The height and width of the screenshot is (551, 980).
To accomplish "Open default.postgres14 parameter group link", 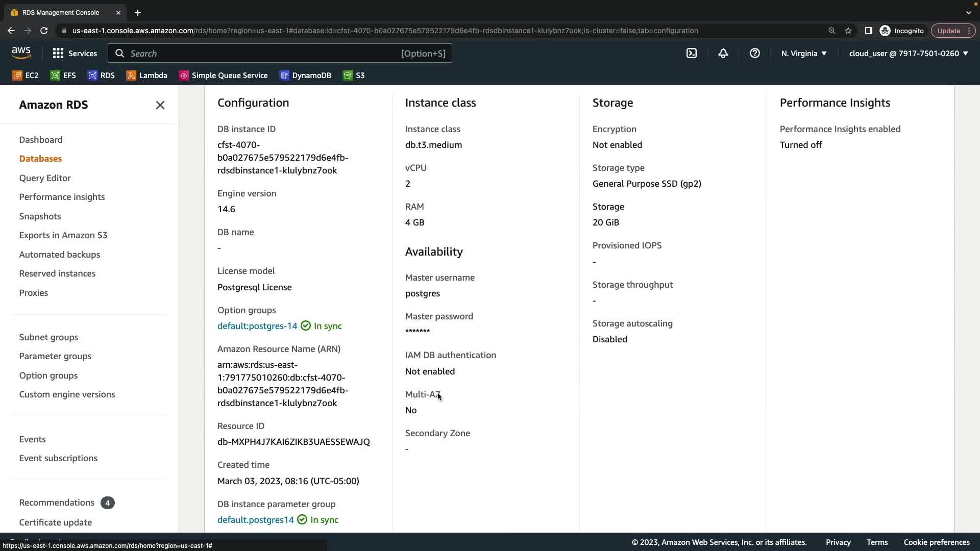I will 255,520.
